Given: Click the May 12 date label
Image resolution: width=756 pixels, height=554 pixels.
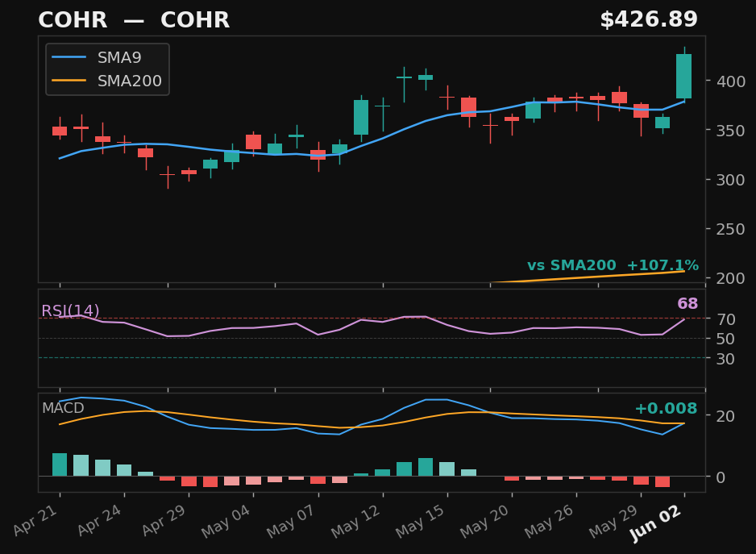Looking at the screenshot, I should pos(355,522).
